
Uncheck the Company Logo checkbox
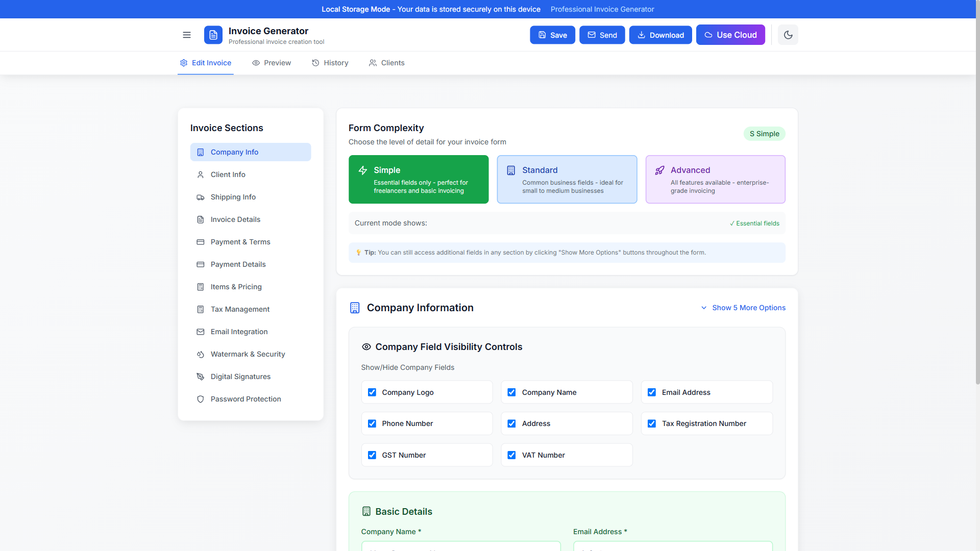coord(372,392)
